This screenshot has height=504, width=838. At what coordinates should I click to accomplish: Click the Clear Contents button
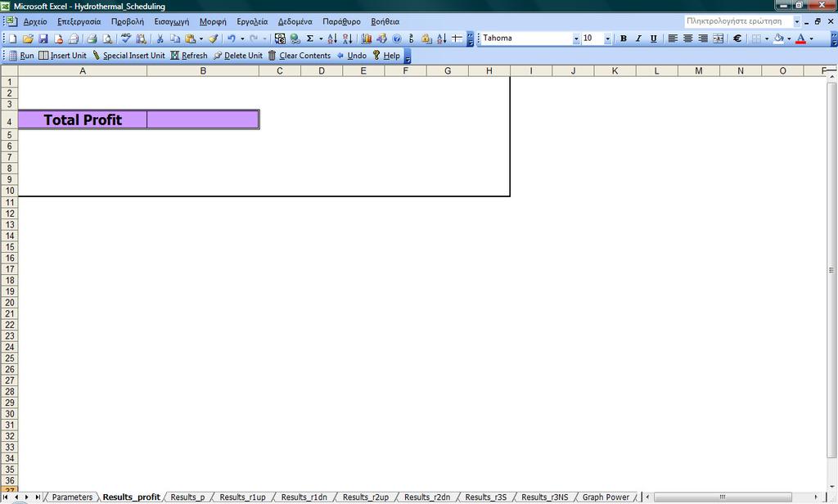(x=300, y=56)
